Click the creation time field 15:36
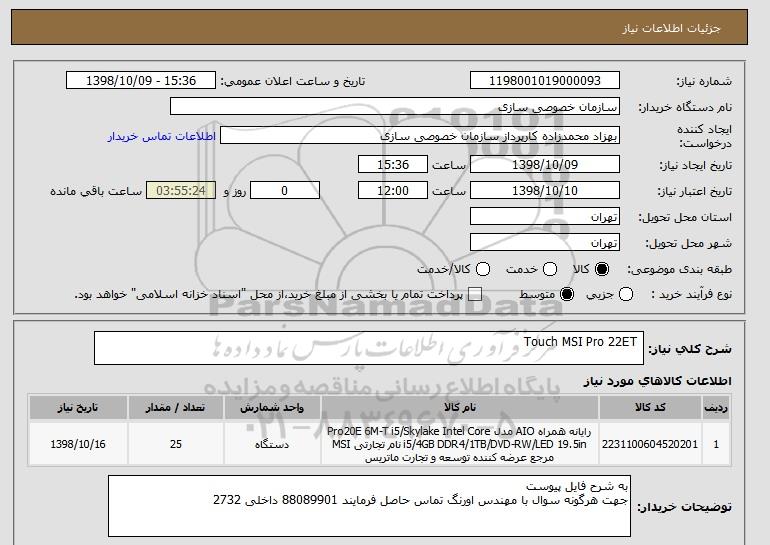 point(393,164)
